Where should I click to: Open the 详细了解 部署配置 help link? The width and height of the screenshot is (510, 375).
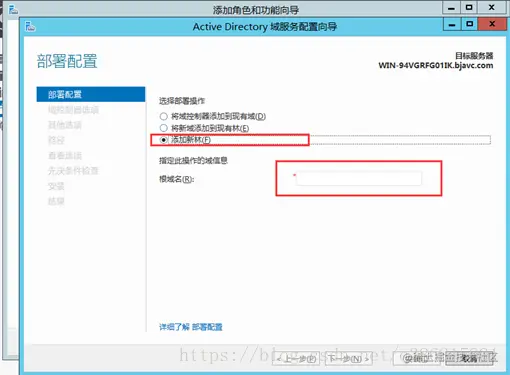click(191, 327)
